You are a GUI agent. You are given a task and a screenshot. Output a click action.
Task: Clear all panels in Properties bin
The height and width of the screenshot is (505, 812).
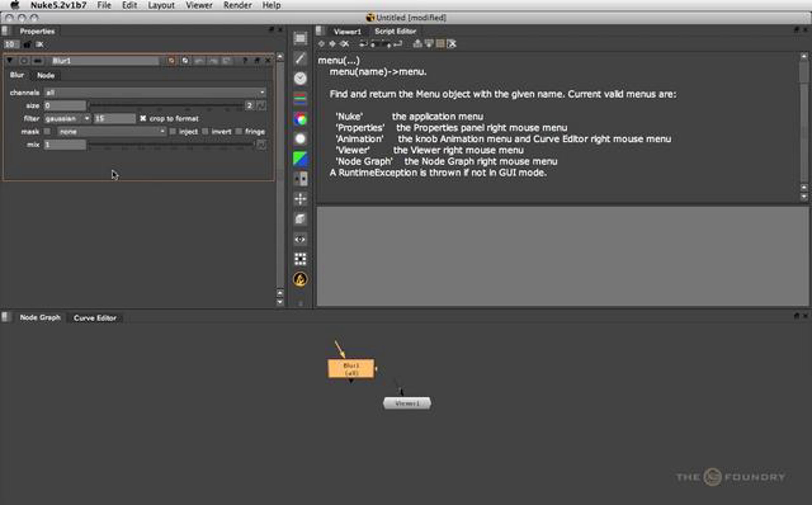tap(40, 44)
